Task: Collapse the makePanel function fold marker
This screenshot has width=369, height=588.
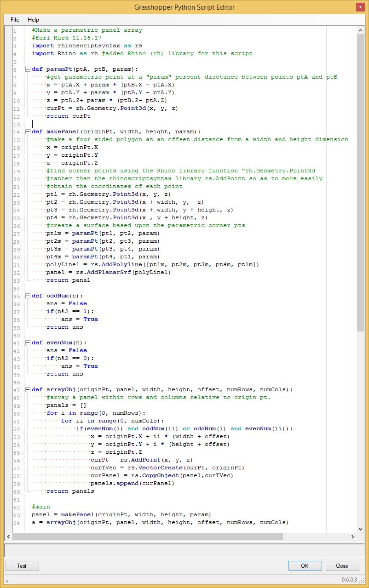Action: point(28,131)
